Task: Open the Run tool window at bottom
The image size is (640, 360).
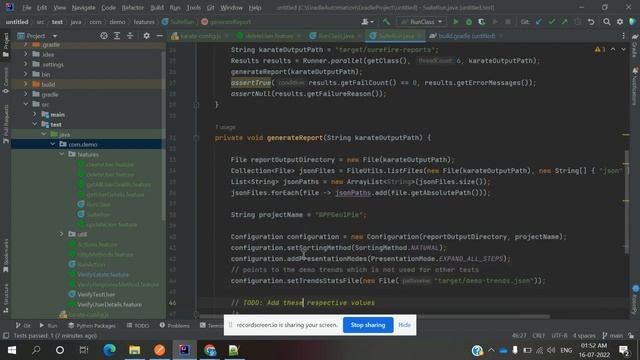Action: [48, 325]
